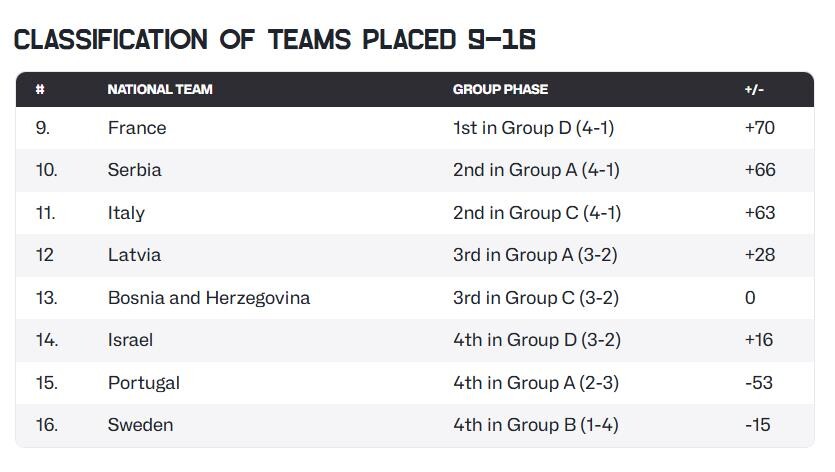Select the Israel team entry

(130, 340)
